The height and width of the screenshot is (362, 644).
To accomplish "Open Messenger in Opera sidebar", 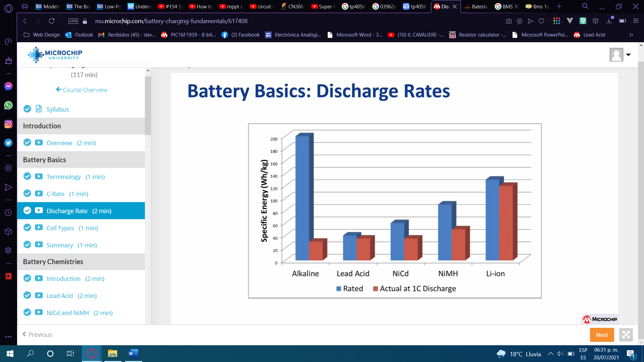I will (8, 86).
